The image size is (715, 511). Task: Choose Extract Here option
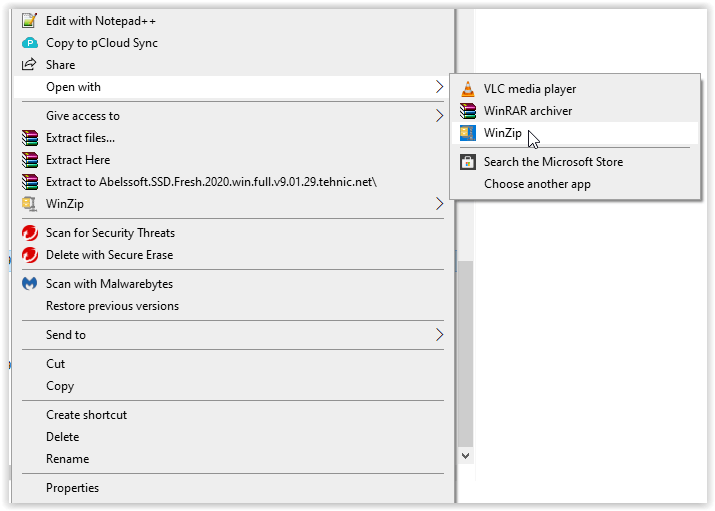pos(230,160)
